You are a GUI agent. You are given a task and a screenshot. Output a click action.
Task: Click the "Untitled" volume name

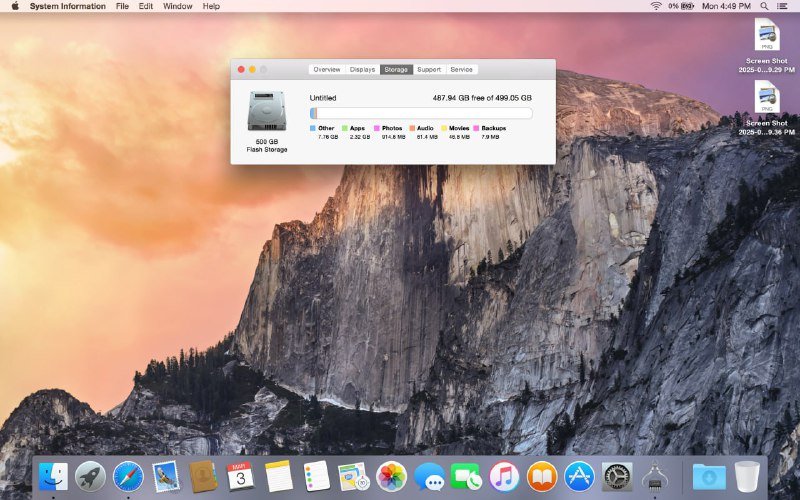coord(323,98)
